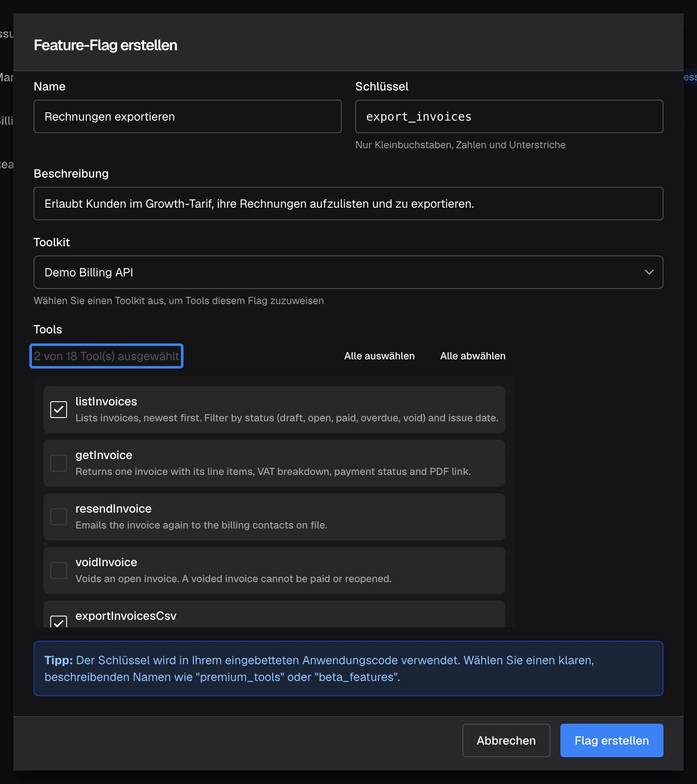This screenshot has height=784, width=697.
Task: Click the description 'Lists invoices, newest first…'
Action: 287,418
